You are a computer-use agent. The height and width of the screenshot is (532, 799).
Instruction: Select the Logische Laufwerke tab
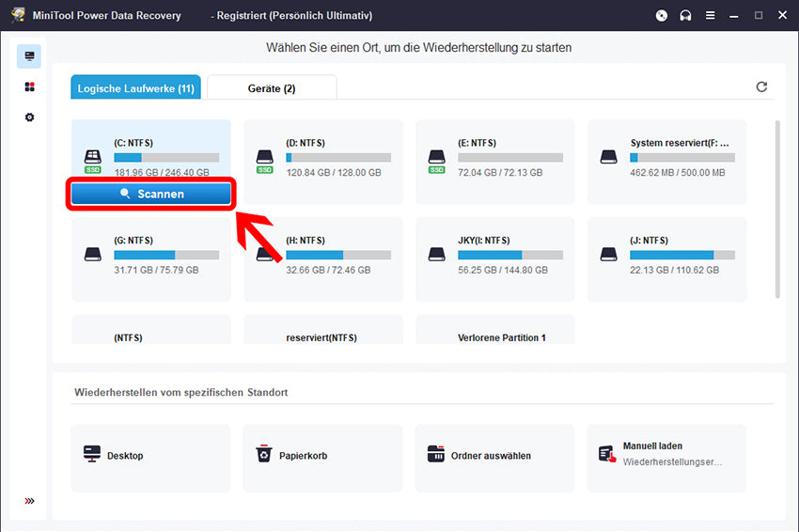click(x=136, y=88)
